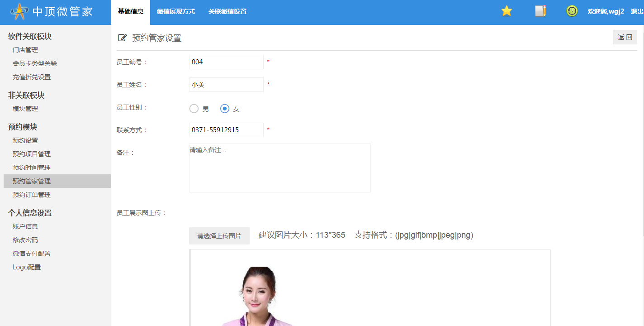Go to the 关联微信设置 tab

227,12
